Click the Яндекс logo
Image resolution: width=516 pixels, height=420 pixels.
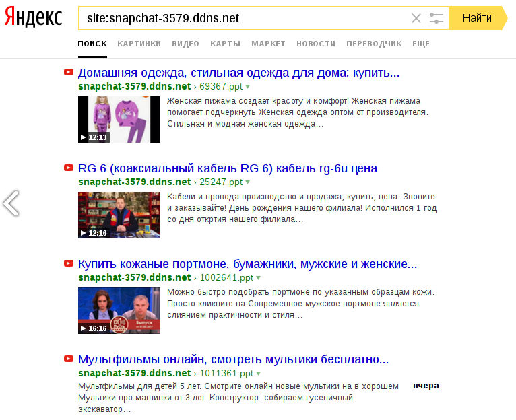[33, 17]
